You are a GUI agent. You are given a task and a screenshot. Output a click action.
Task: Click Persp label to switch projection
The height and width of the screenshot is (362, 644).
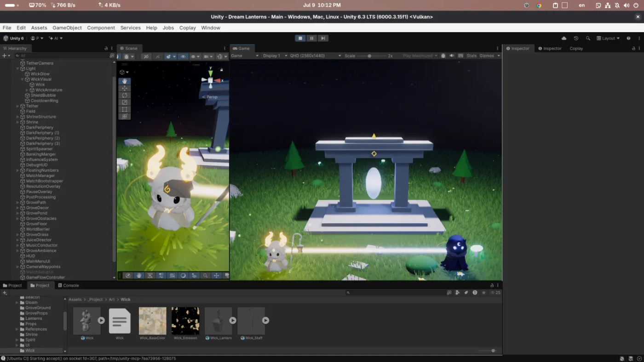point(210,97)
